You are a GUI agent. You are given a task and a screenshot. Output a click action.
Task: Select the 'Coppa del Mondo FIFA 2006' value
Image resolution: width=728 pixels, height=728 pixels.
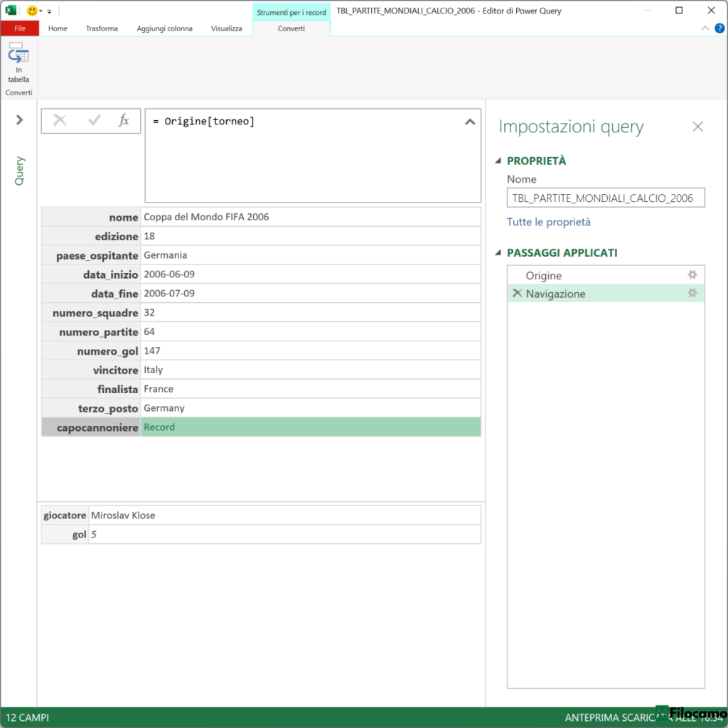206,217
